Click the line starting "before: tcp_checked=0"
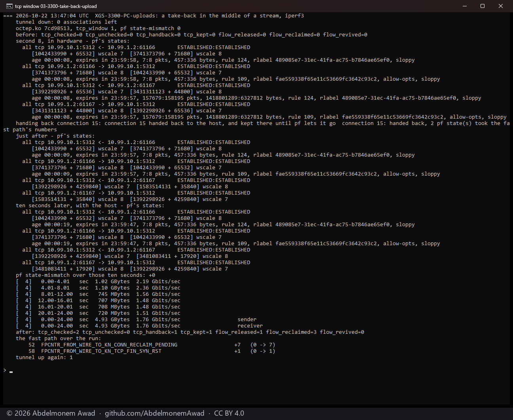 [192, 35]
